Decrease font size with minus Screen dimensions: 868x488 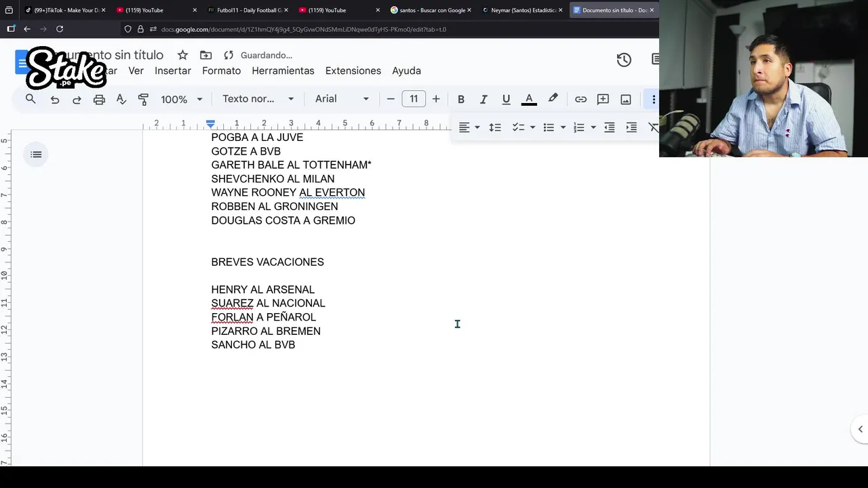(x=391, y=99)
